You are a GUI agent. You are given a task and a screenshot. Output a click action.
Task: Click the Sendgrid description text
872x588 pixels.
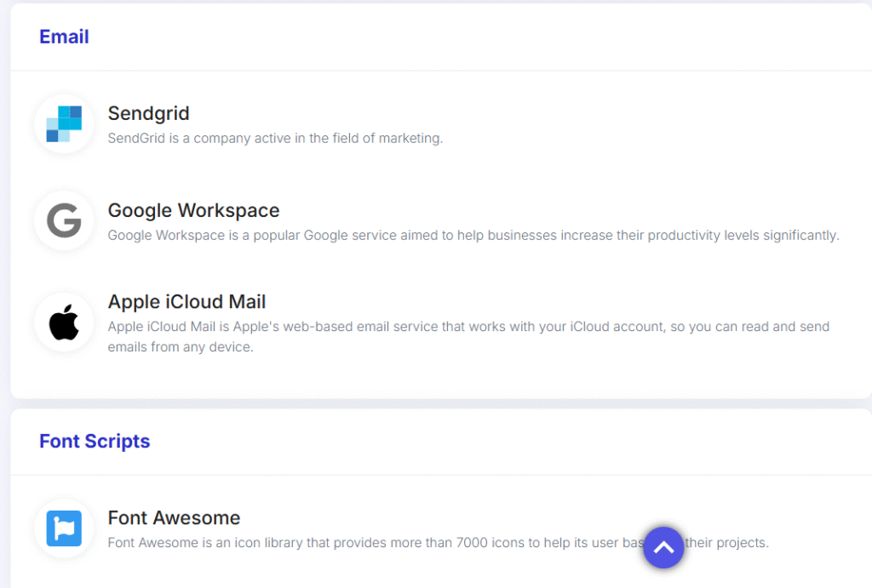pos(275,138)
